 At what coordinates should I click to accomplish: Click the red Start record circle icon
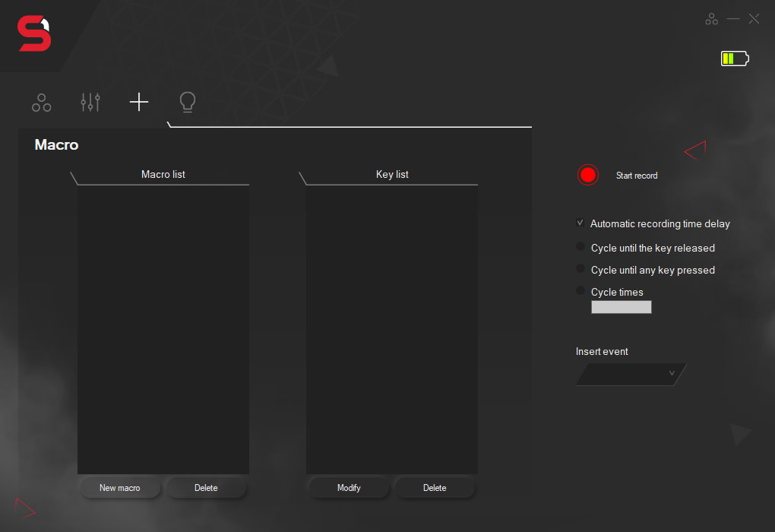(x=588, y=175)
